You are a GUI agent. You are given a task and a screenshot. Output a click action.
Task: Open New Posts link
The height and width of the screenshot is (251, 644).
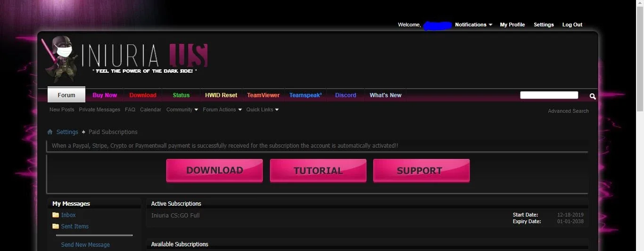[62, 109]
